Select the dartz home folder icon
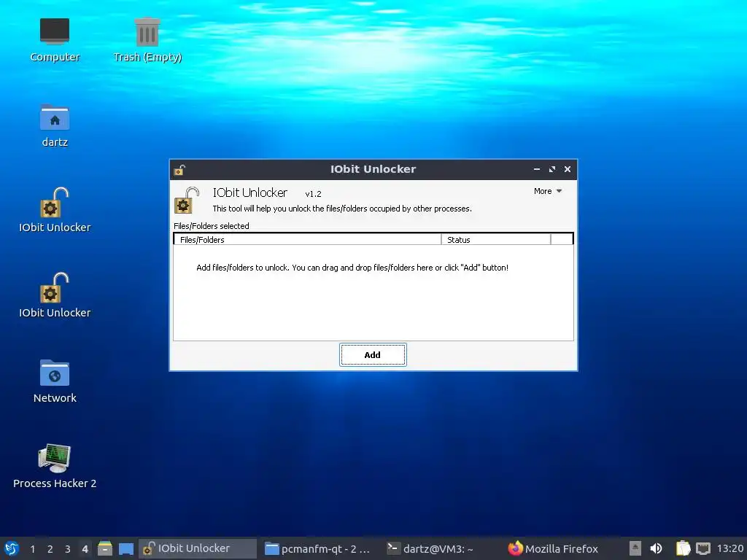The width and height of the screenshot is (747, 560). 55,125
